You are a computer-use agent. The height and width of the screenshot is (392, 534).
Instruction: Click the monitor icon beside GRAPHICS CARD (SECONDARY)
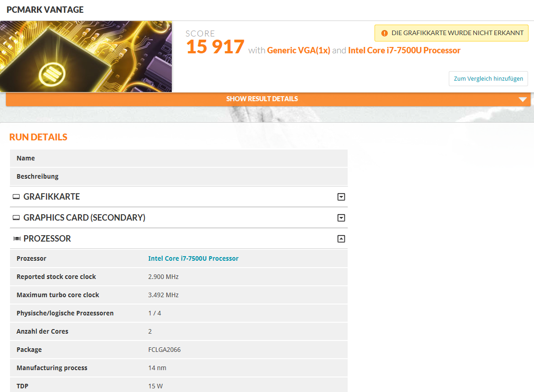(x=16, y=218)
